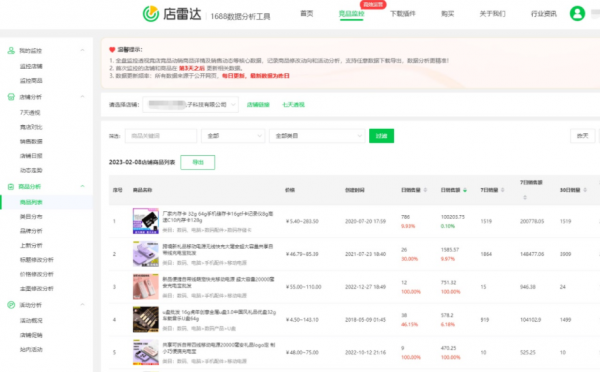Select 竞品监控 in top navigation
Image resolution: width=600 pixels, height=372 pixels.
(x=351, y=14)
